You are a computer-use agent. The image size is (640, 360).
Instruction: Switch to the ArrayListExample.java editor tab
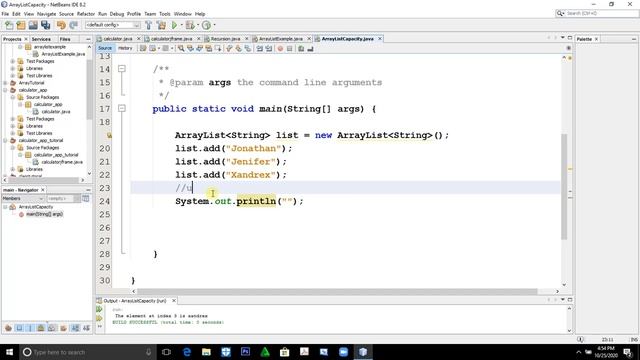tap(280, 39)
